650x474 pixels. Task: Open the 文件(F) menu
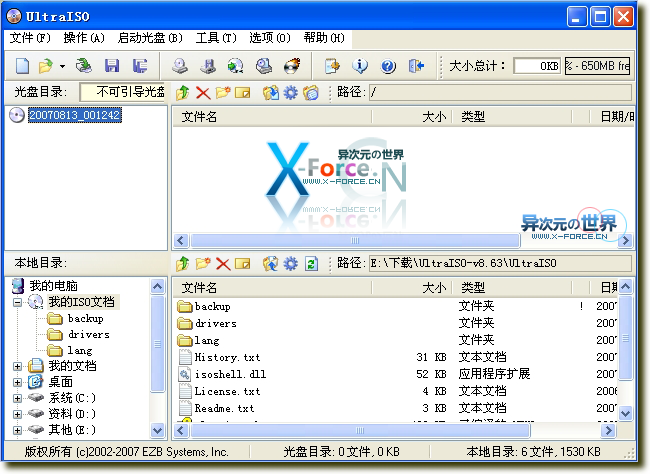click(x=30, y=38)
